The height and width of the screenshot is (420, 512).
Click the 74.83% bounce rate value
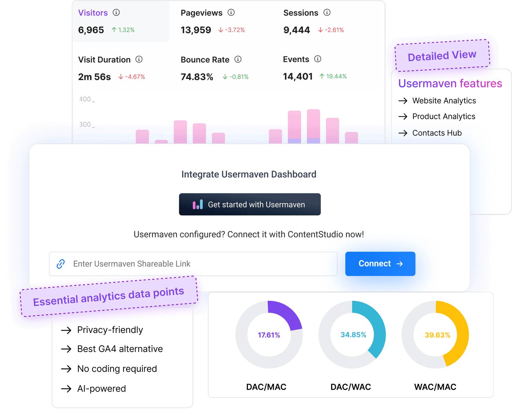(197, 77)
